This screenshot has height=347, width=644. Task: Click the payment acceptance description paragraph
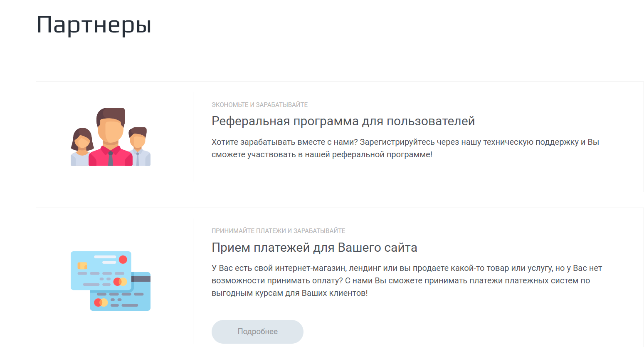(407, 280)
